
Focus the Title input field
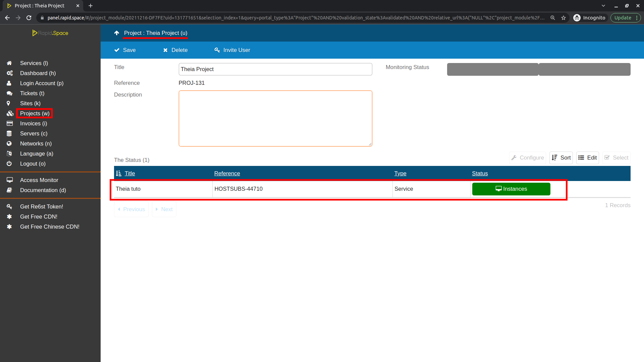(x=275, y=69)
